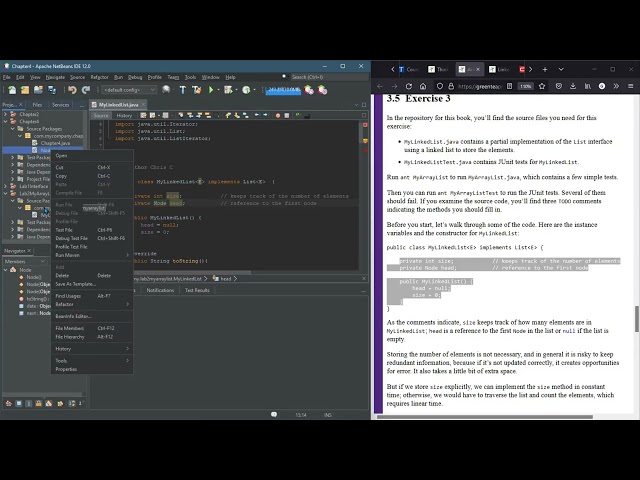Select Chapter4.java in project tree
Image resolution: width=640 pixels, height=480 pixels.
pyautogui.click(x=55, y=143)
